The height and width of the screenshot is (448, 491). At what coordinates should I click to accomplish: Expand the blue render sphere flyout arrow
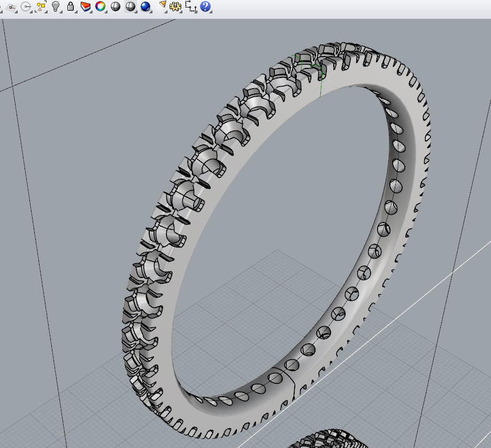[151, 12]
